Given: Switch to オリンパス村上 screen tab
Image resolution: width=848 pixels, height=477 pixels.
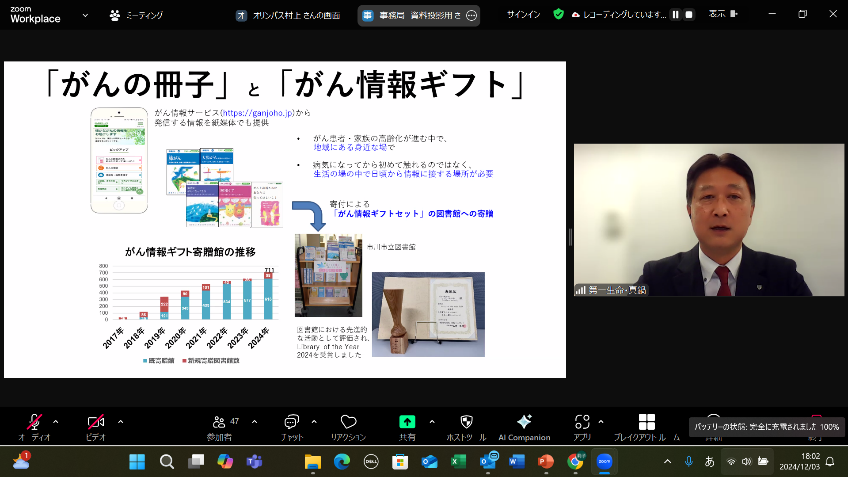Looking at the screenshot, I should coord(290,15).
